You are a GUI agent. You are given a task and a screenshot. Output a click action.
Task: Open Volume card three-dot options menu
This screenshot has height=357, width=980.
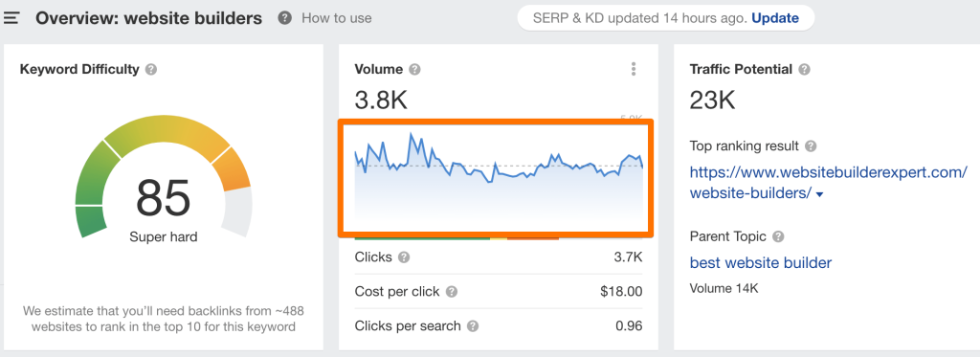(634, 69)
